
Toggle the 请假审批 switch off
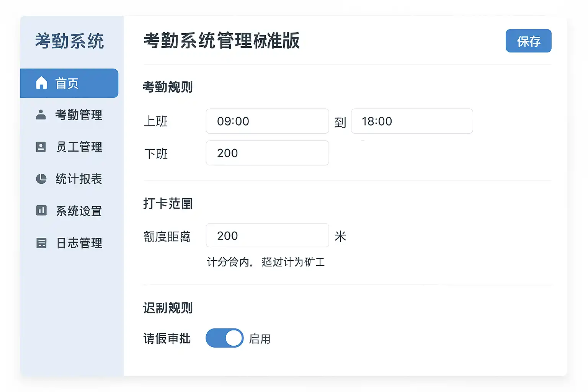pos(224,338)
